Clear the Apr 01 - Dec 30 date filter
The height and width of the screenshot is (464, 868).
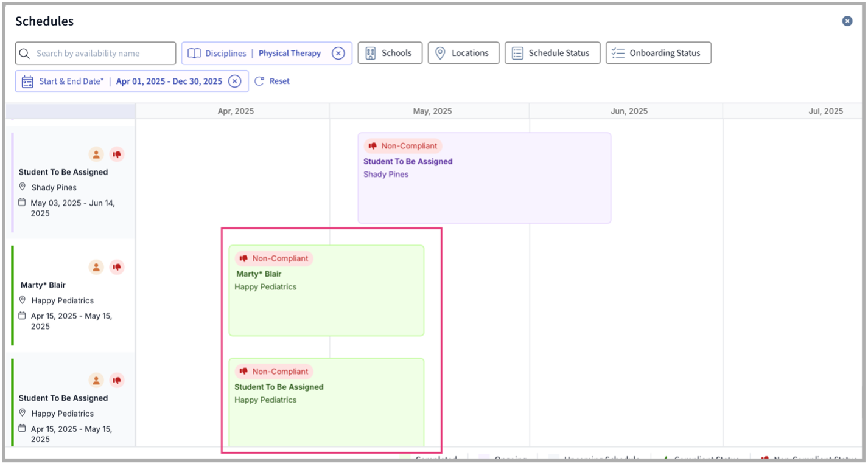click(234, 80)
